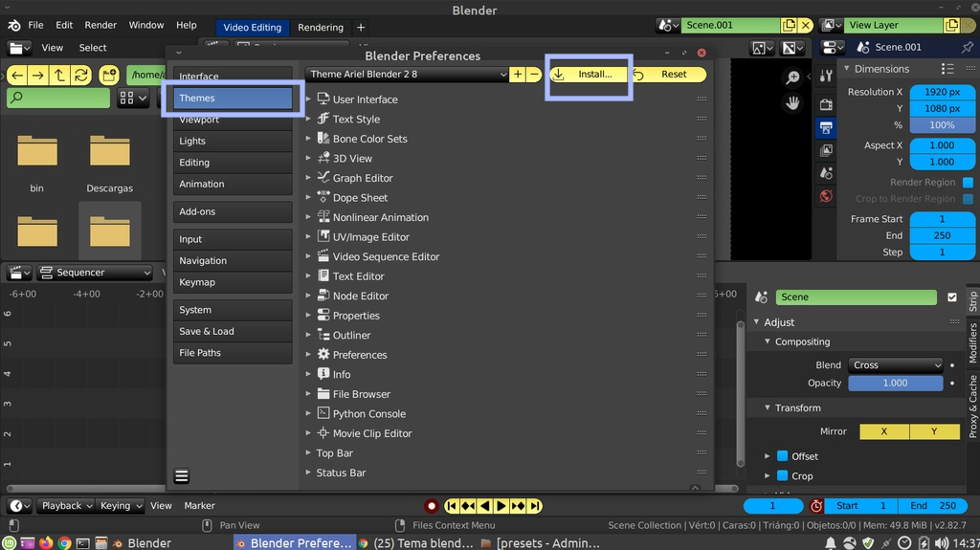Remove theme preset minus button
This screenshot has width=980, height=550.
coord(534,74)
